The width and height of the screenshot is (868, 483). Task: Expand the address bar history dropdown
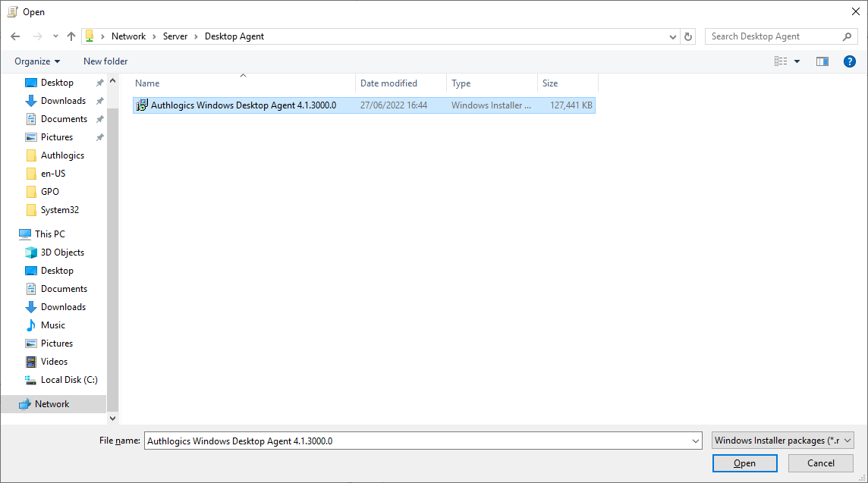672,37
